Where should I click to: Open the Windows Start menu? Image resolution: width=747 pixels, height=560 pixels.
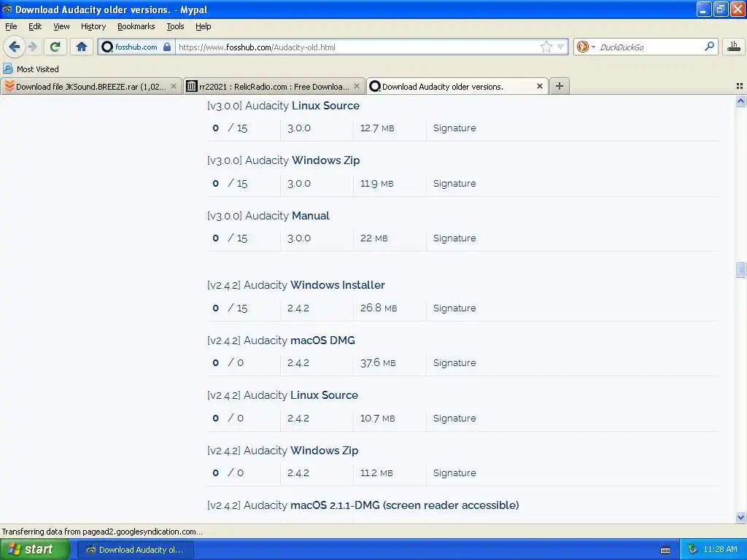(35, 549)
